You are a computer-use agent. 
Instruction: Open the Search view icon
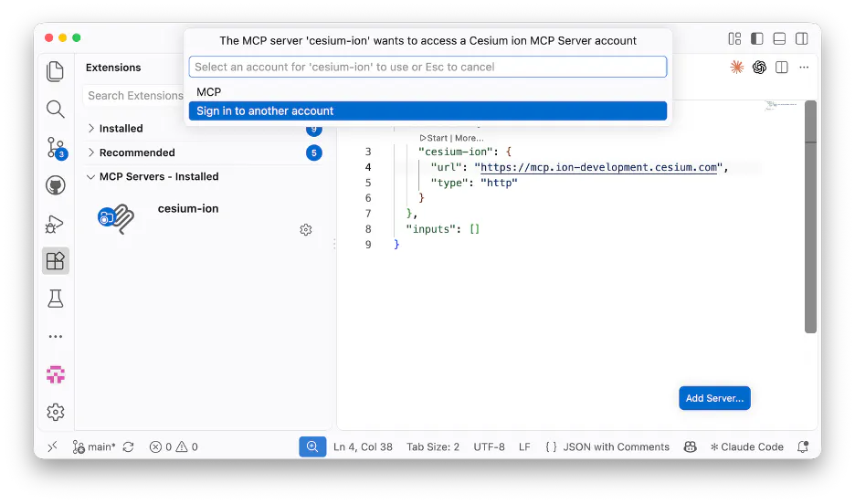tap(55, 109)
